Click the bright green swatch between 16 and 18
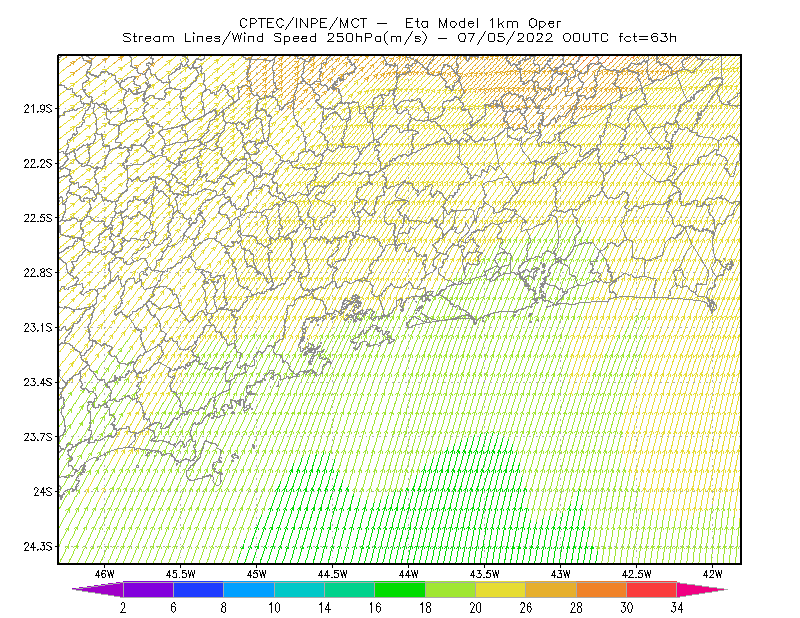 (x=400, y=589)
